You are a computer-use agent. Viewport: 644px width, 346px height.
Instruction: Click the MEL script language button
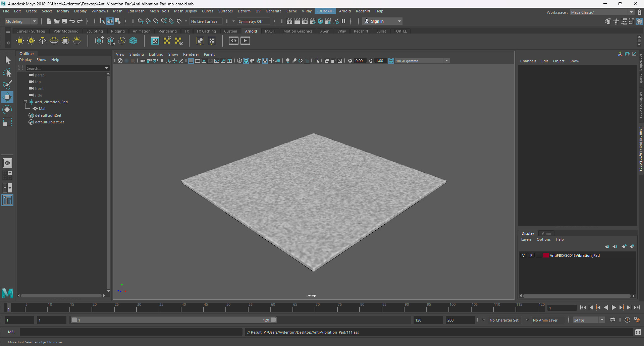pyautogui.click(x=12, y=332)
